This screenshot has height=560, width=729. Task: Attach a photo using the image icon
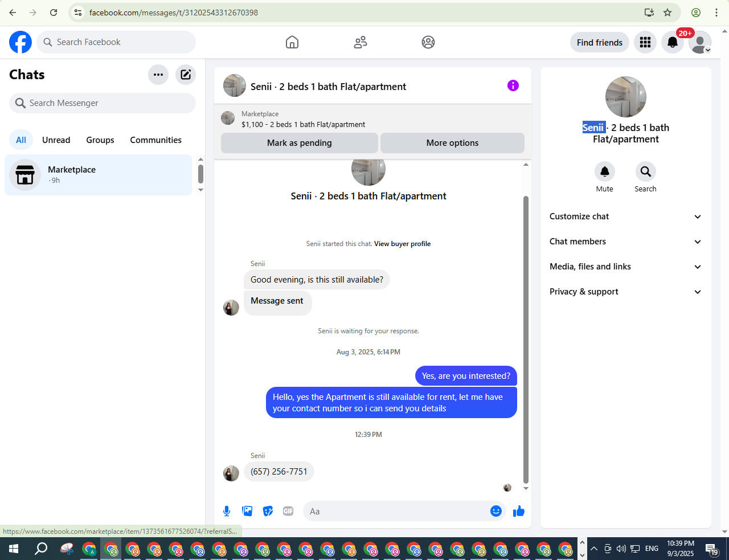tap(247, 511)
